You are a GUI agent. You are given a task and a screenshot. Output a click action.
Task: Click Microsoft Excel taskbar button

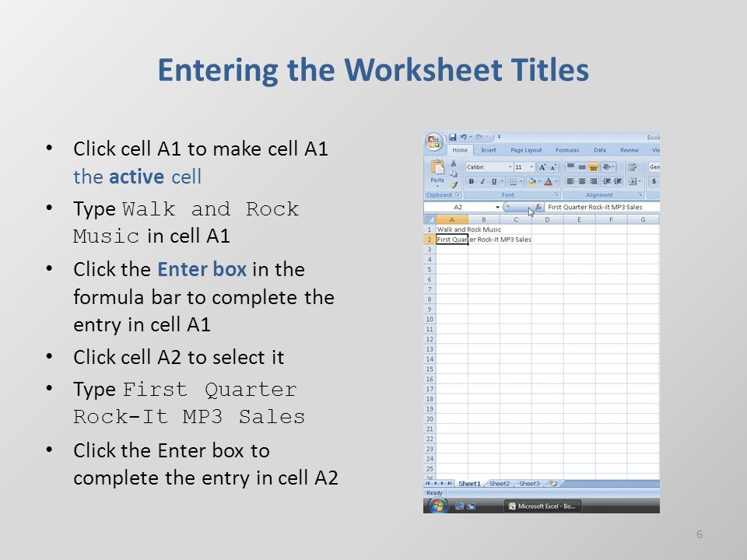pyautogui.click(x=542, y=506)
